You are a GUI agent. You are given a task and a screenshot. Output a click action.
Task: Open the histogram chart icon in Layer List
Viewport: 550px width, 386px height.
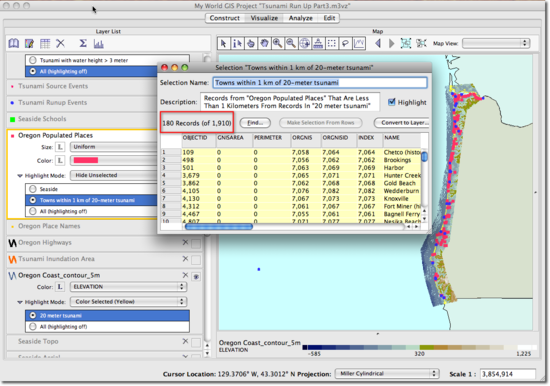[x=99, y=44]
